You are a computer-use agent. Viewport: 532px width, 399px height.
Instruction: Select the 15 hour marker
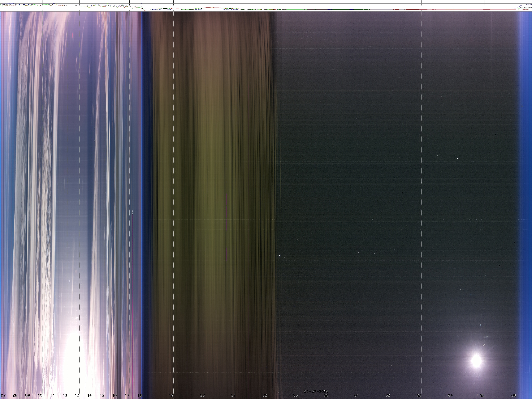[x=102, y=395]
